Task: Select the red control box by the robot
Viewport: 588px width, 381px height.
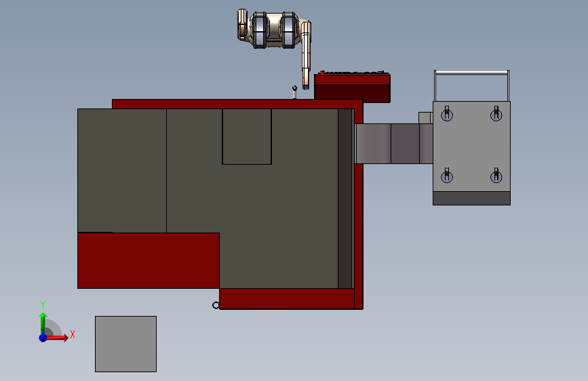Action: coord(352,87)
